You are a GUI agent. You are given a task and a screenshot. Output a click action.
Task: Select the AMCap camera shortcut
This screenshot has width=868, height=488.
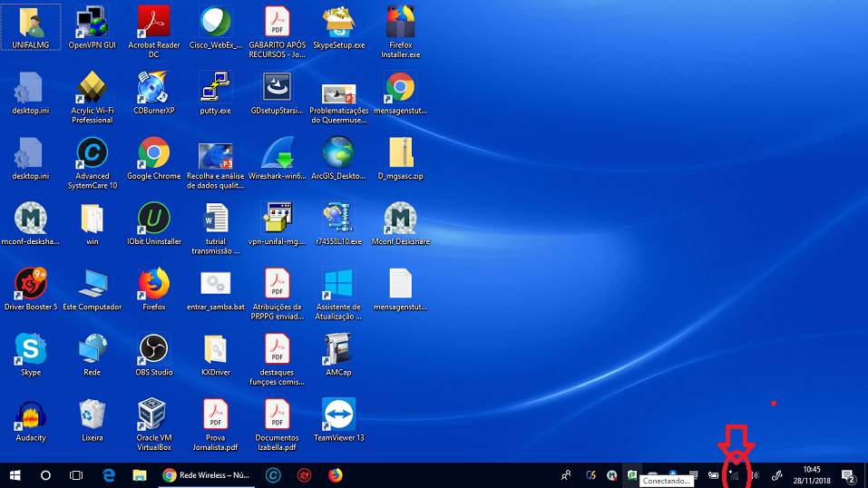[339, 354]
